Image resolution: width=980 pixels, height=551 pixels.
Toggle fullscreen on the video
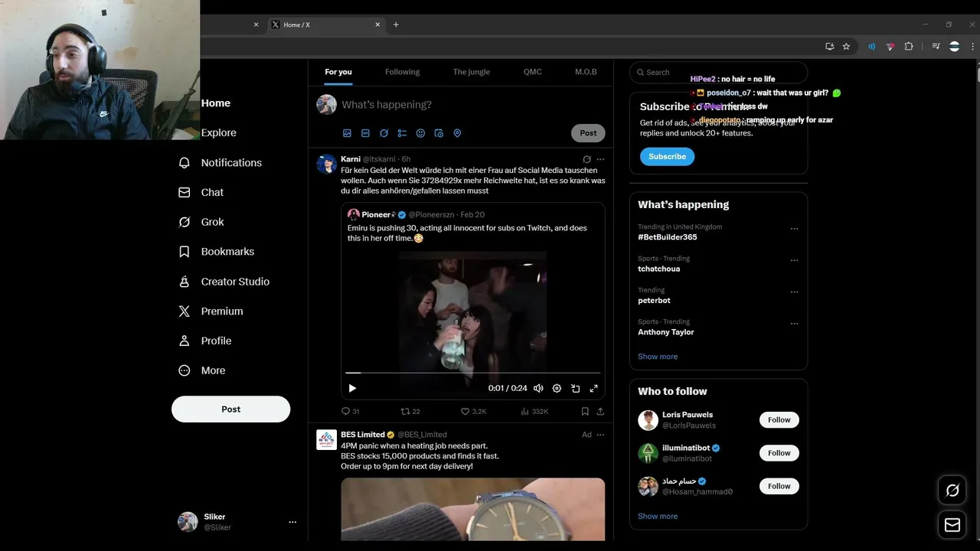(593, 388)
